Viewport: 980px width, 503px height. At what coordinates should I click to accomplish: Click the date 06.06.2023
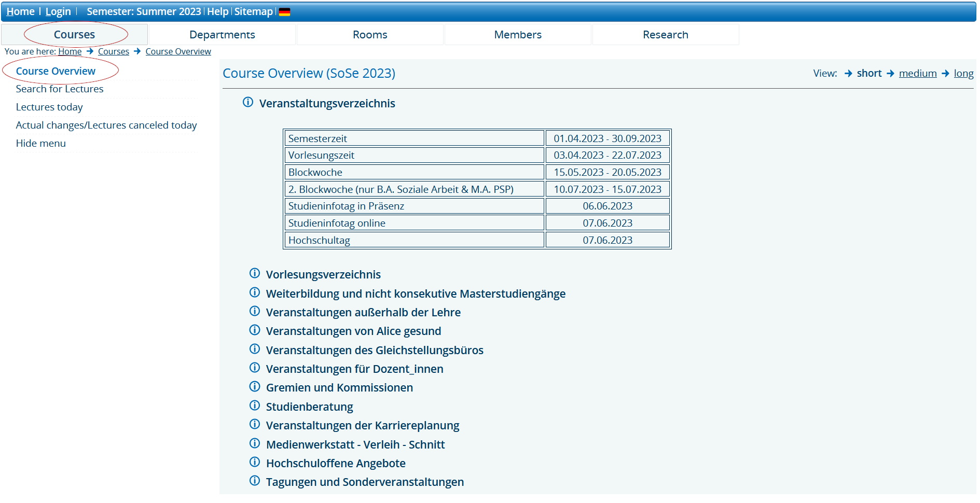click(608, 206)
